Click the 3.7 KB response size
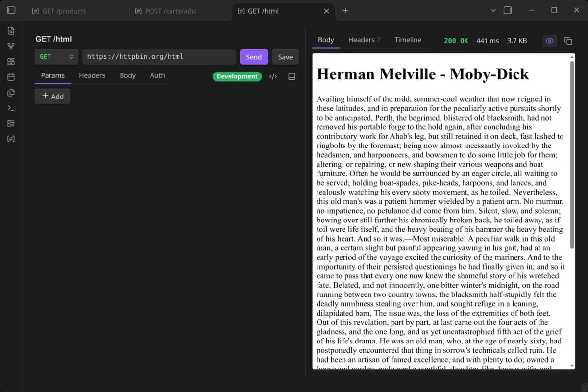 517,41
